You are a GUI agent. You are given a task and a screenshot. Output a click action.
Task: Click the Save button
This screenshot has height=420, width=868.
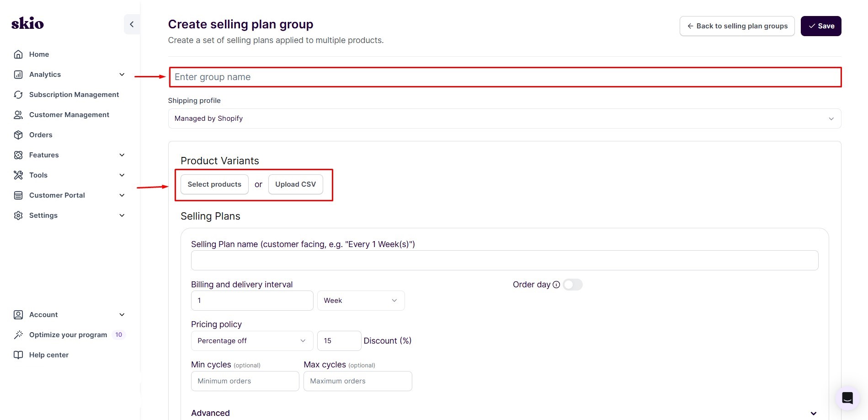820,26
